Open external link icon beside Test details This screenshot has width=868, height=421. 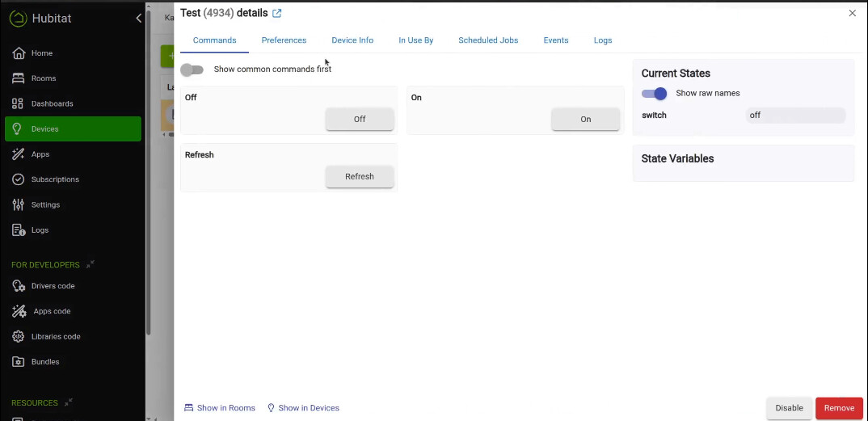click(x=277, y=14)
